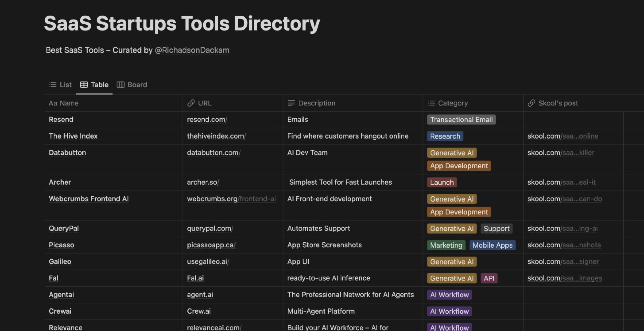
Task: Open the Description column header menu
Action: (x=317, y=103)
